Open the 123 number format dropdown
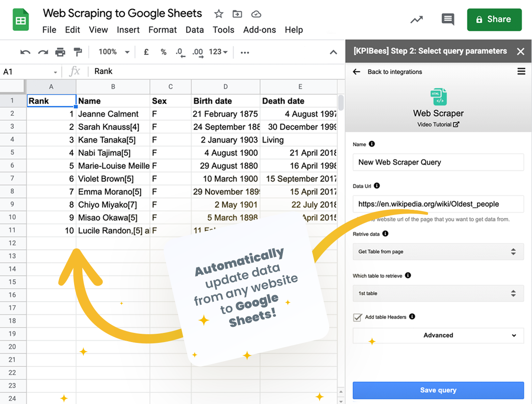The width and height of the screenshot is (532, 404). tap(218, 52)
